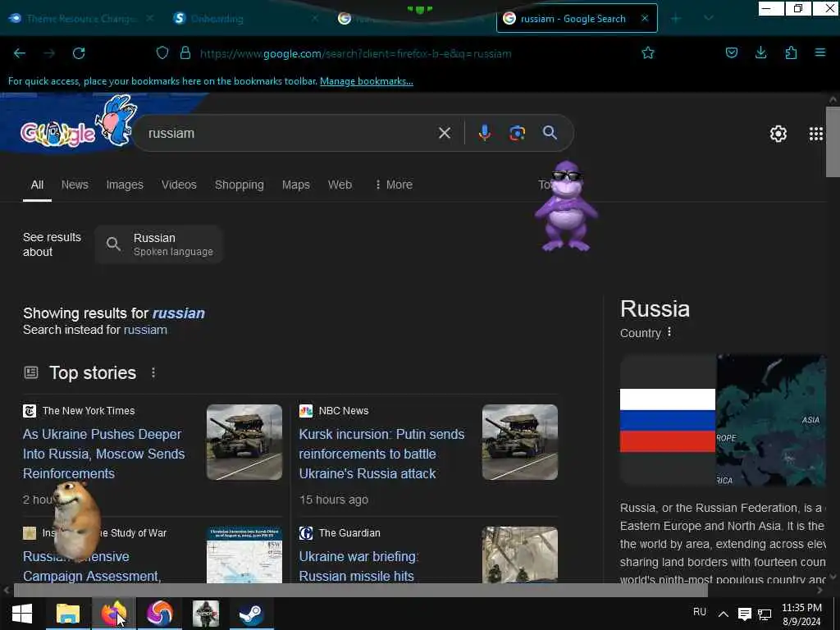Open the network icon in system tray
The image size is (840, 630).
point(765,614)
